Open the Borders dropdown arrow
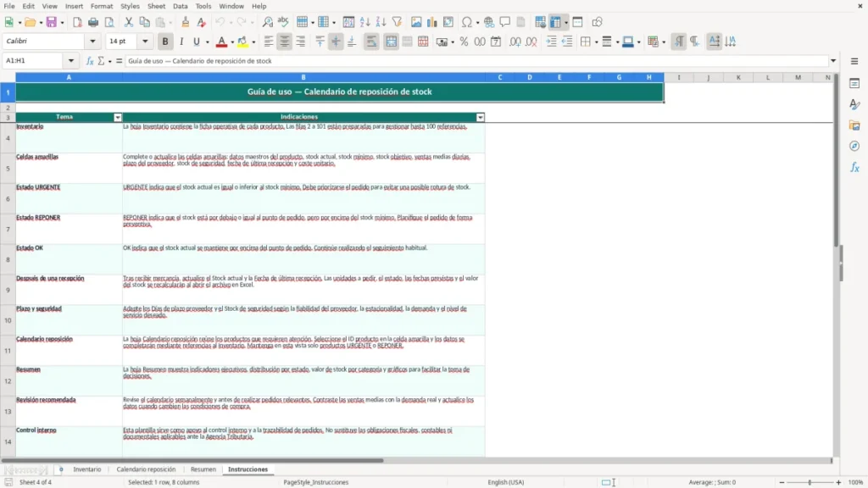 pyautogui.click(x=596, y=42)
